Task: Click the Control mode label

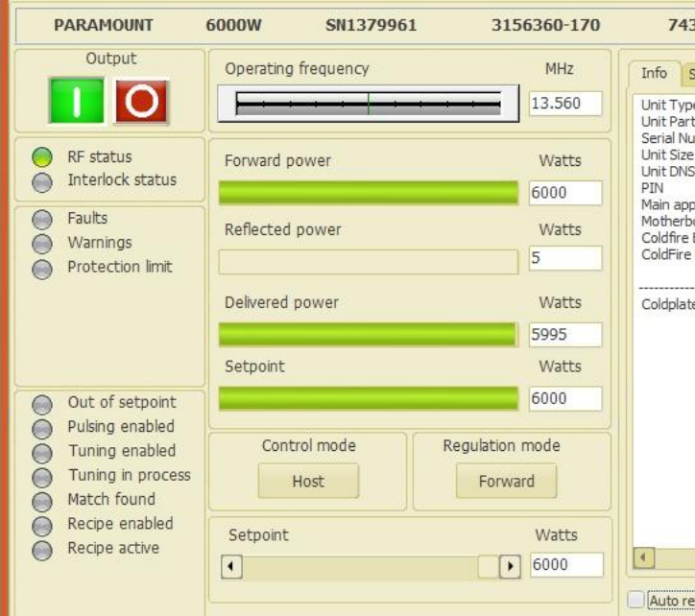Action: (x=309, y=446)
